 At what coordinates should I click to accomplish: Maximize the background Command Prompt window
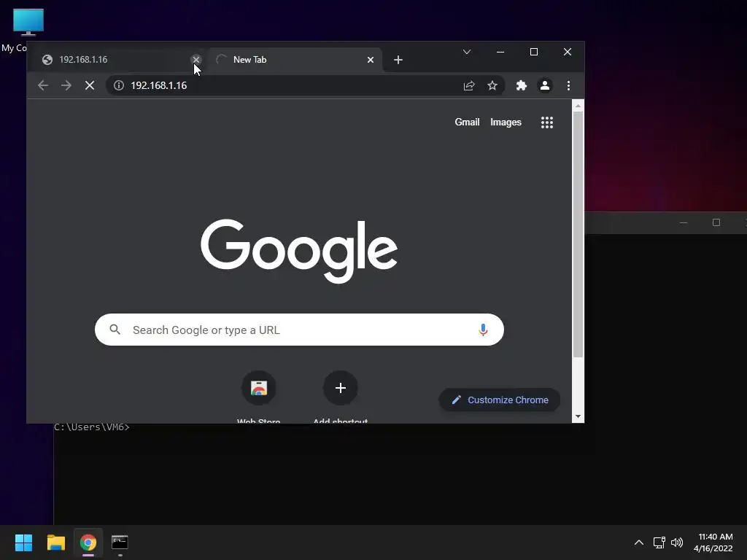[716, 222]
